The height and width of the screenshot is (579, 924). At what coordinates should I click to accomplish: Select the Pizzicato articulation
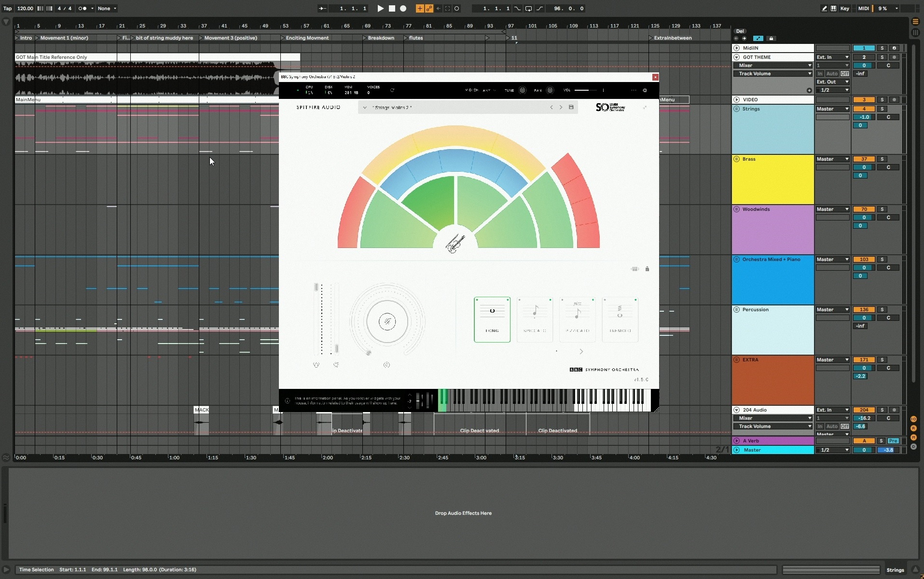(x=578, y=319)
